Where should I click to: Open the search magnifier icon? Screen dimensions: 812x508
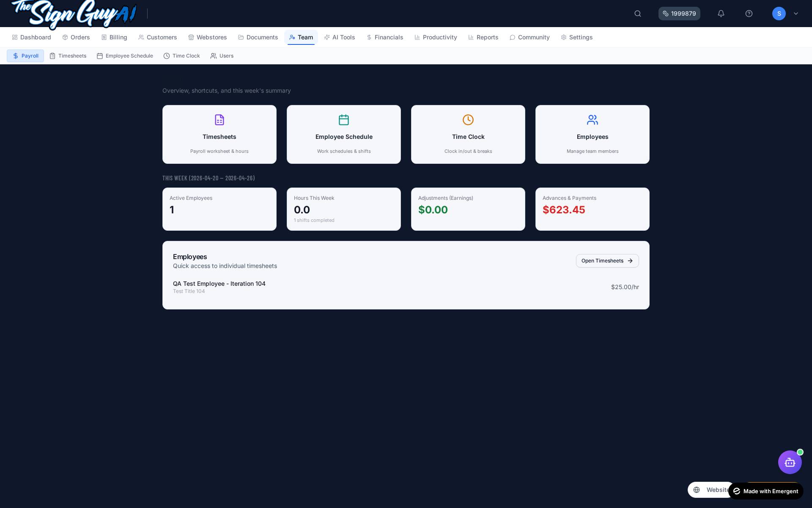pos(638,14)
